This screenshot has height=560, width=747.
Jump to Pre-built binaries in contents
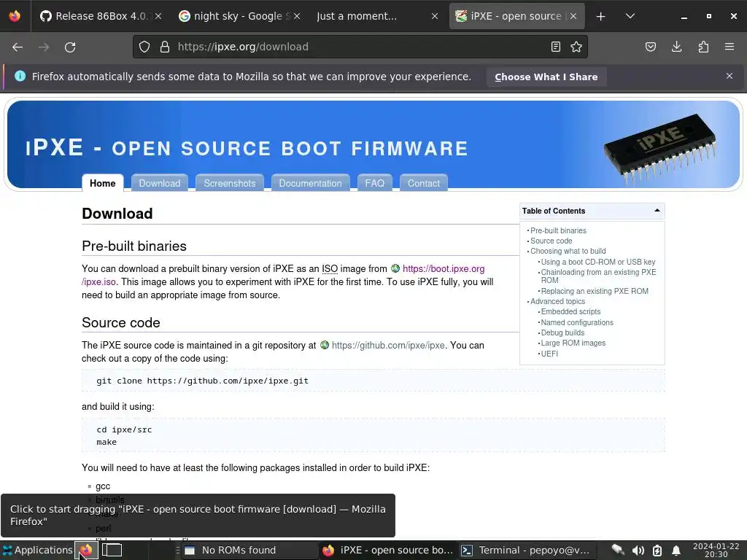(x=558, y=230)
